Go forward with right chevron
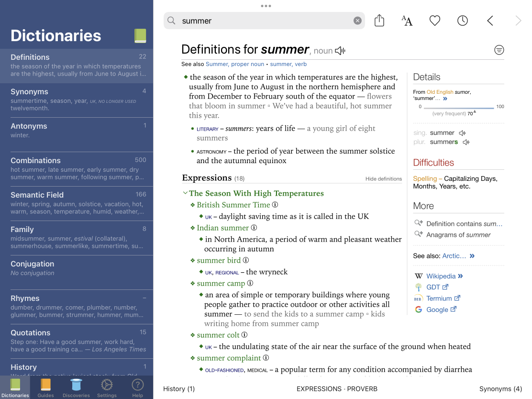532x399 pixels. 518,21
